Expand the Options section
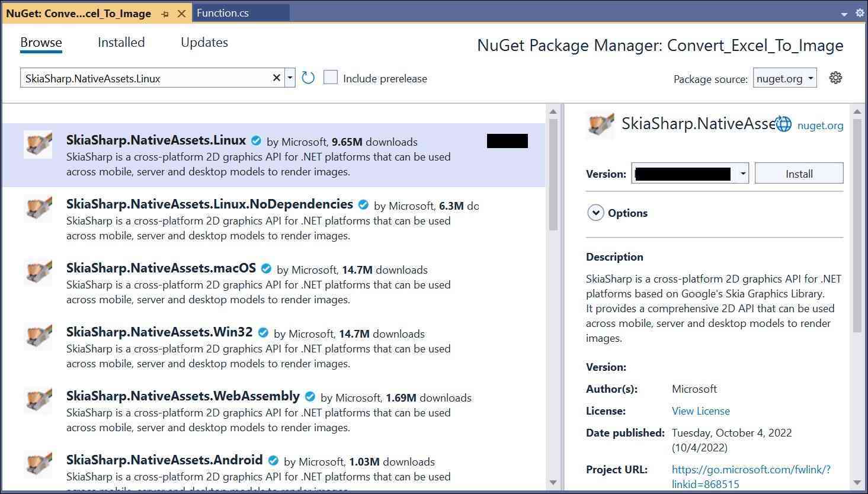 [595, 213]
